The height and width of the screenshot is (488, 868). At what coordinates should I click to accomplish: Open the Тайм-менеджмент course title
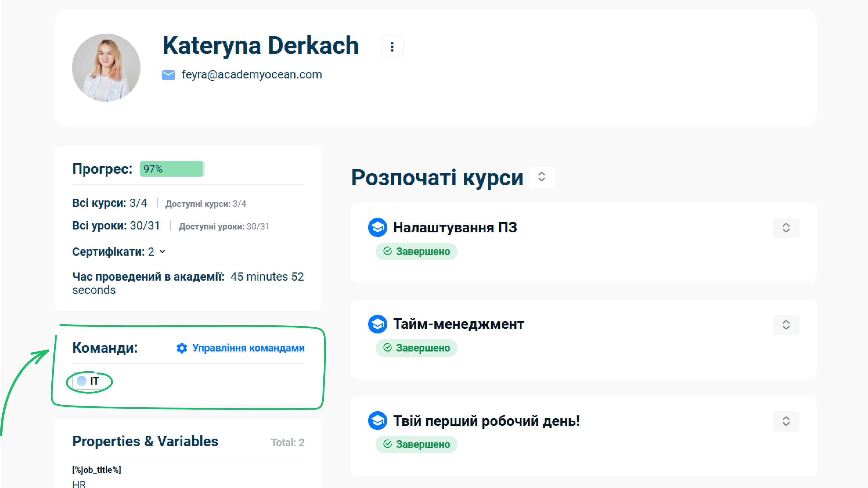459,324
